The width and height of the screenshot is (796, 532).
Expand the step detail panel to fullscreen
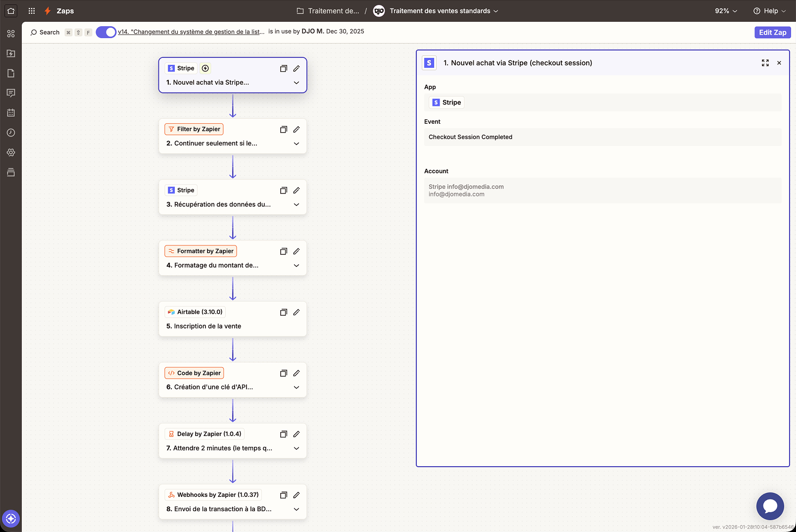[x=765, y=63]
